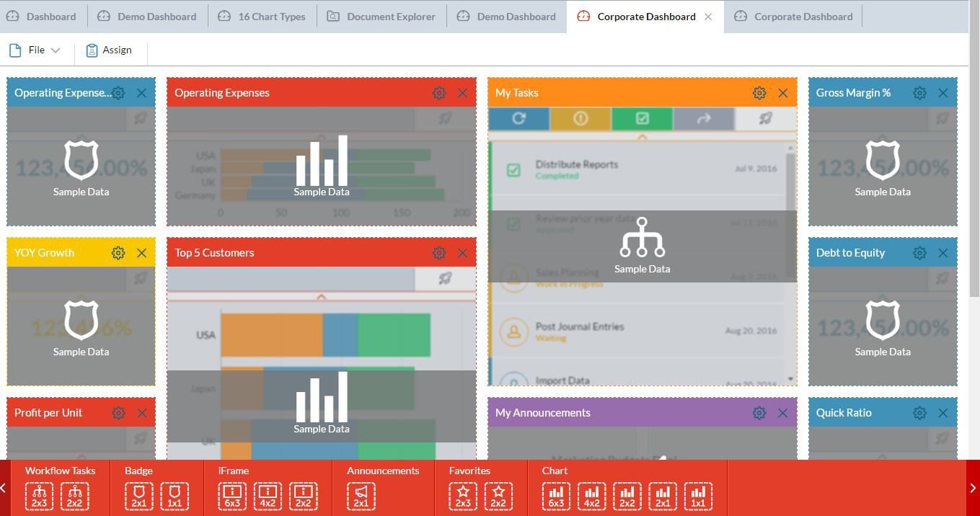Check the Distribute Reports completed task

click(x=514, y=169)
